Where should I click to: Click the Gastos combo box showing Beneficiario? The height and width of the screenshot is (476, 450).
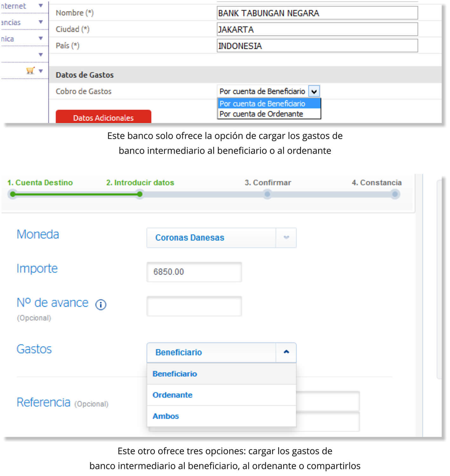[x=222, y=352]
